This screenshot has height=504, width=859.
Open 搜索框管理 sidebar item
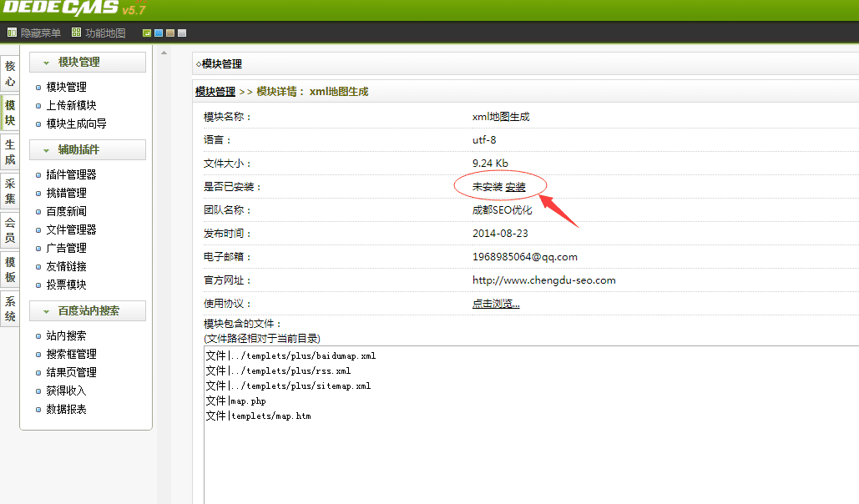[71, 354]
